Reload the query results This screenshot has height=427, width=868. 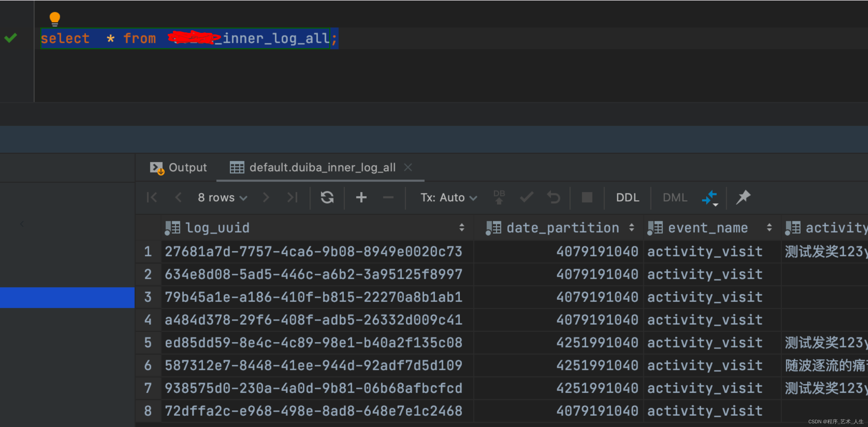(327, 197)
